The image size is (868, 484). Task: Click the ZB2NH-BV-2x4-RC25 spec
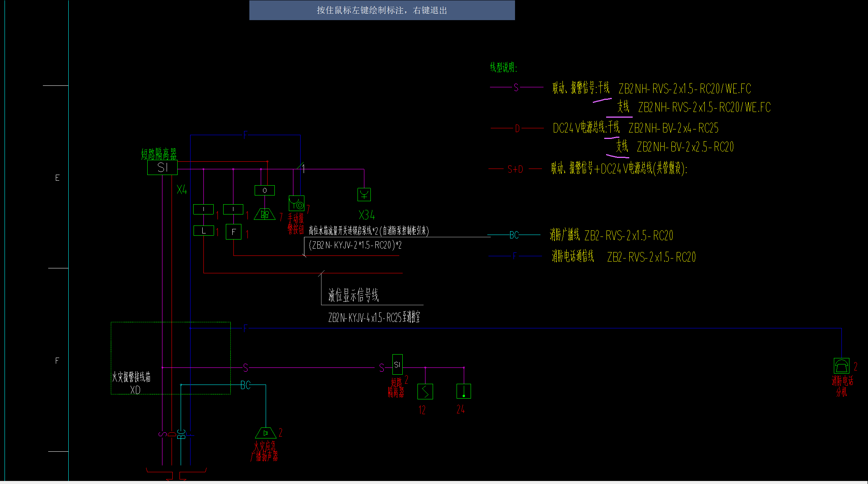click(674, 128)
